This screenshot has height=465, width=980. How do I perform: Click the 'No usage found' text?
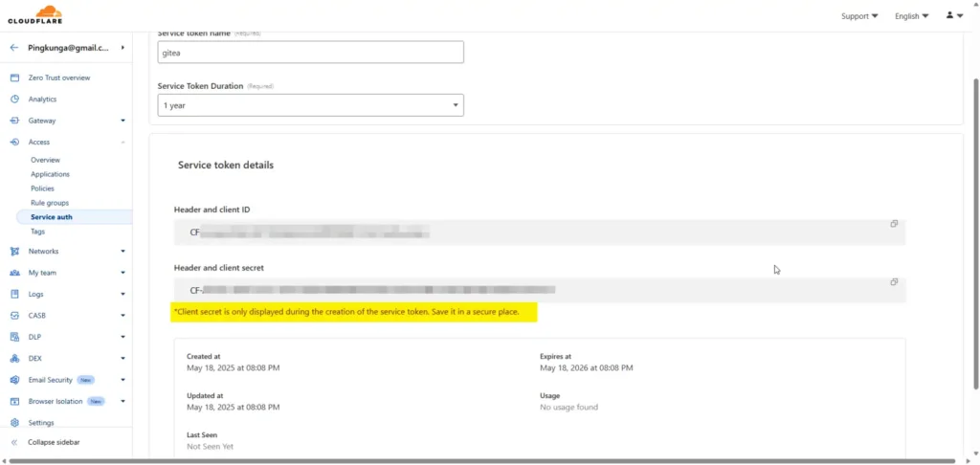click(x=568, y=408)
